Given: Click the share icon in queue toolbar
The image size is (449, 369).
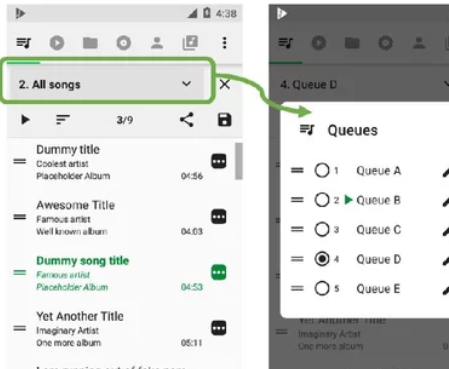Looking at the screenshot, I should click(x=187, y=120).
